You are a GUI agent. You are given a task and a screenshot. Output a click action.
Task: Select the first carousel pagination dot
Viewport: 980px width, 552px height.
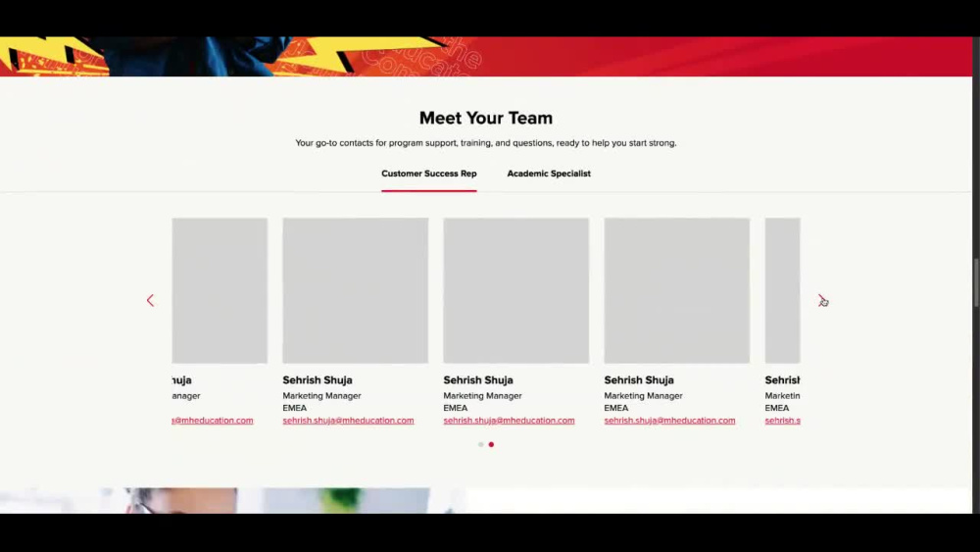[480, 444]
